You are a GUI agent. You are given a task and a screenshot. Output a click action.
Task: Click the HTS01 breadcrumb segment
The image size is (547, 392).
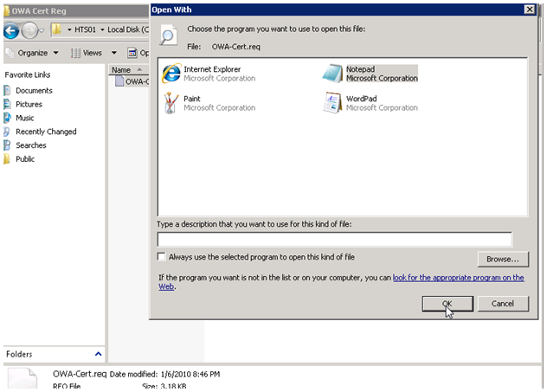point(85,30)
